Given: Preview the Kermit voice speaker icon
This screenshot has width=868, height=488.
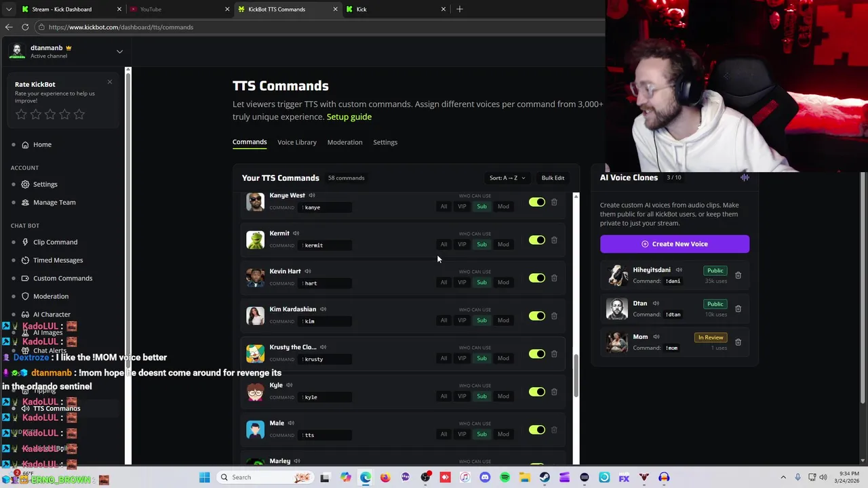Looking at the screenshot, I should [x=296, y=233].
